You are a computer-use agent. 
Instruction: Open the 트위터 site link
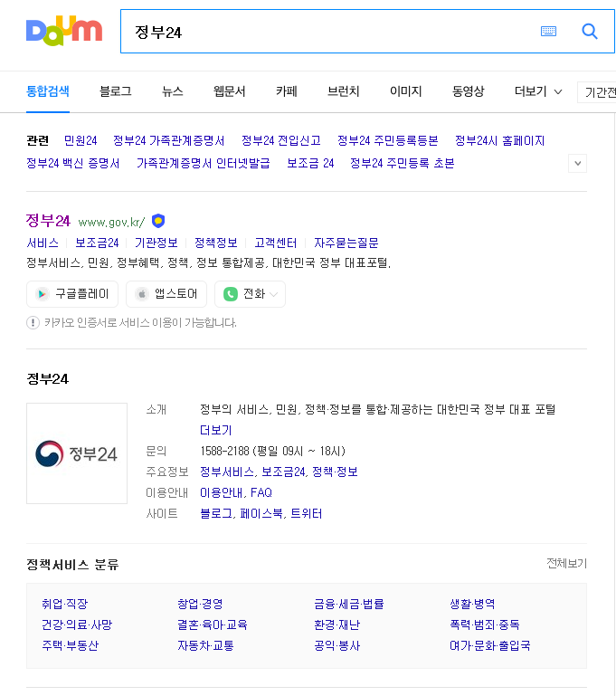pos(306,513)
